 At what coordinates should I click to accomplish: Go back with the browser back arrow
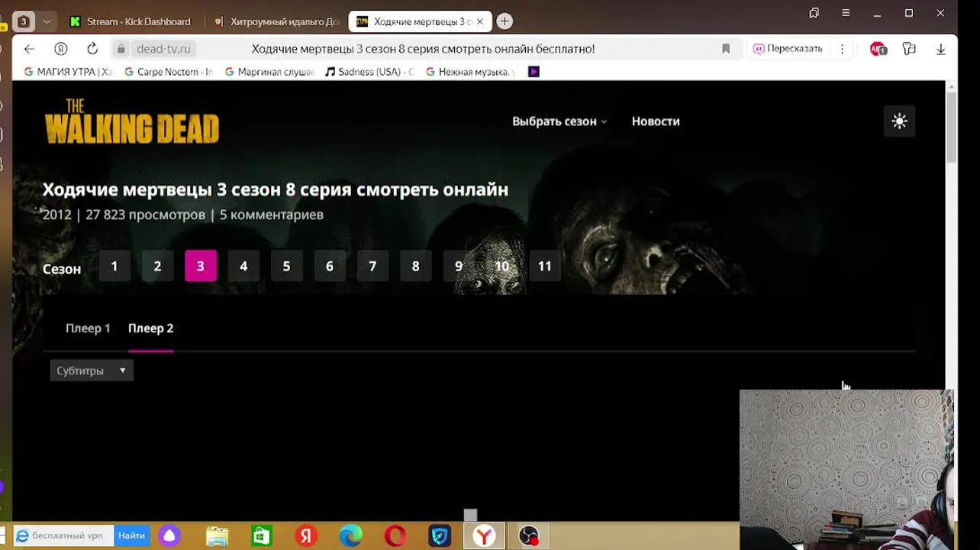pos(29,49)
